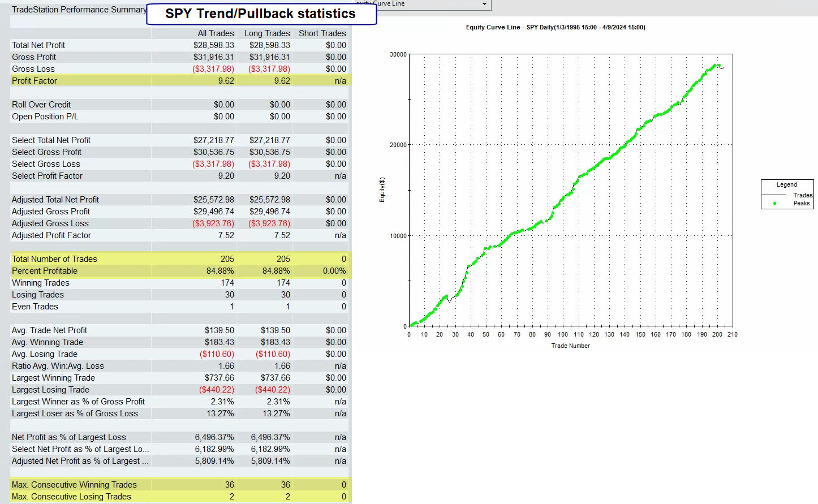The image size is (818, 504).
Task: Select the Select Total Net Profit label
Action: coord(51,140)
